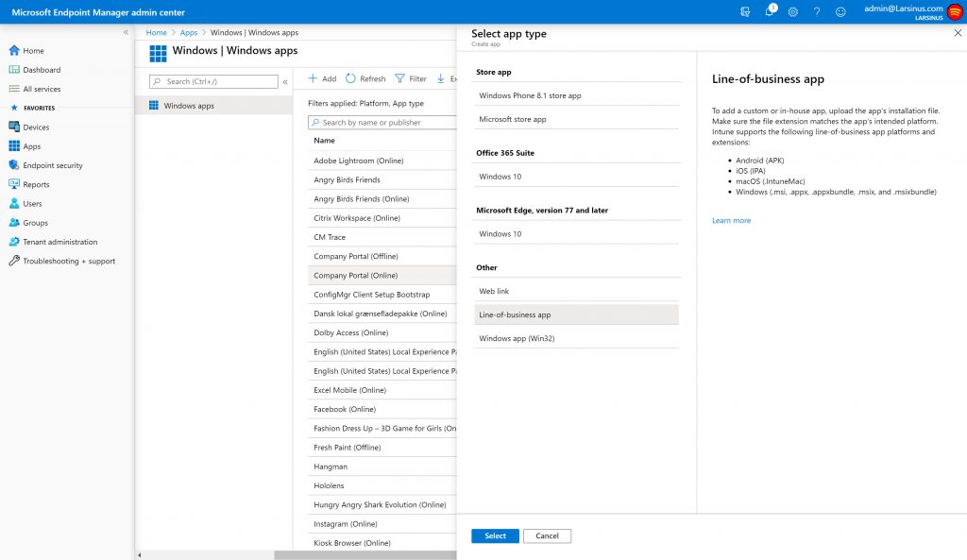This screenshot has height=560, width=967.
Task: Open the CM Trace app row
Action: 382,237
